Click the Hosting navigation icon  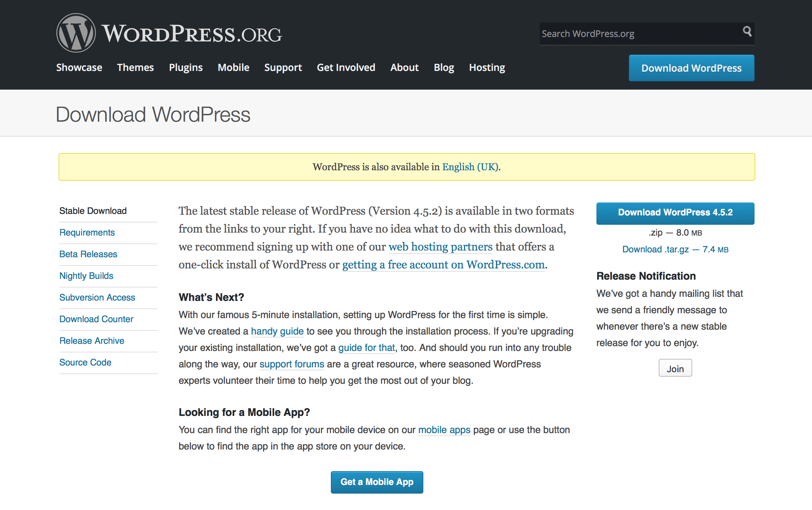pyautogui.click(x=487, y=68)
